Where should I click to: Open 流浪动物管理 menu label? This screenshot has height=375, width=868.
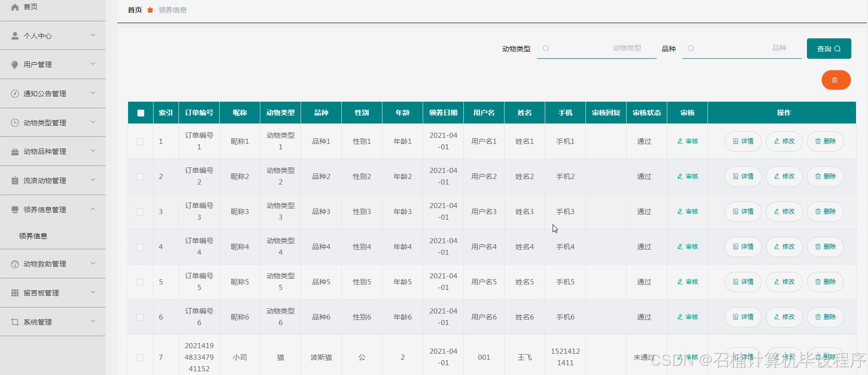[x=45, y=181]
